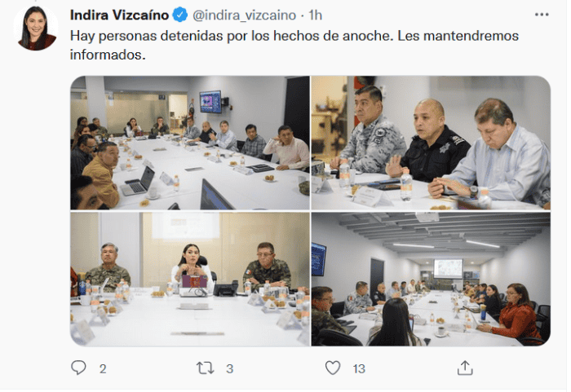571x392 pixels.
Task: Click the like count number 13
Action: [359, 368]
